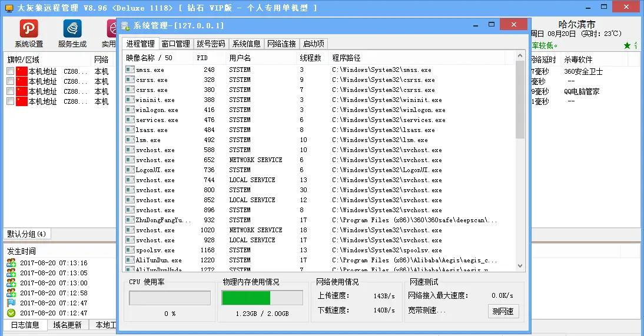Switch to 拨号密码 tab
The height and width of the screenshot is (336, 644).
[211, 44]
